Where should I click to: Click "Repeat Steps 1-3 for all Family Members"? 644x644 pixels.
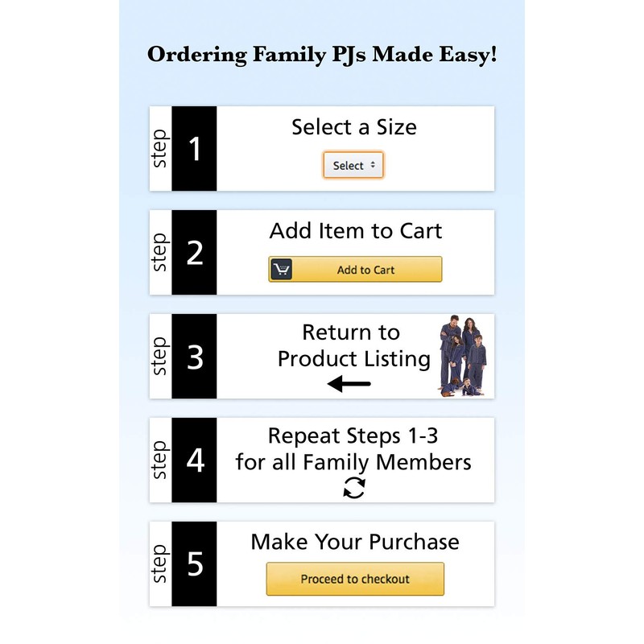[x=353, y=449]
